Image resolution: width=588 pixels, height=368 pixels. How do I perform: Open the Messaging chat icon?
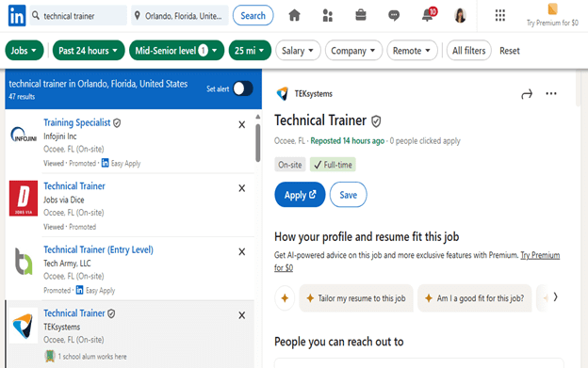coord(394,15)
